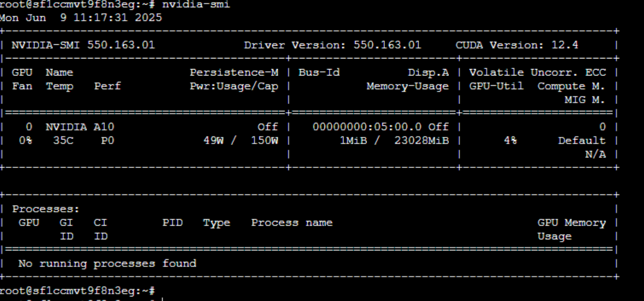Click the 'Disp.A' column header
This screenshot has width=644, height=301.
428,72
